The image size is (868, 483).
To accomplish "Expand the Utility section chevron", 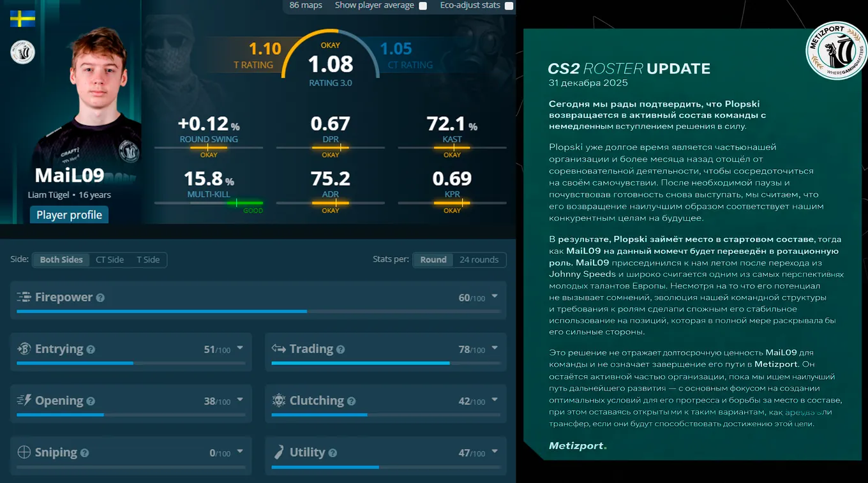I will pyautogui.click(x=495, y=451).
